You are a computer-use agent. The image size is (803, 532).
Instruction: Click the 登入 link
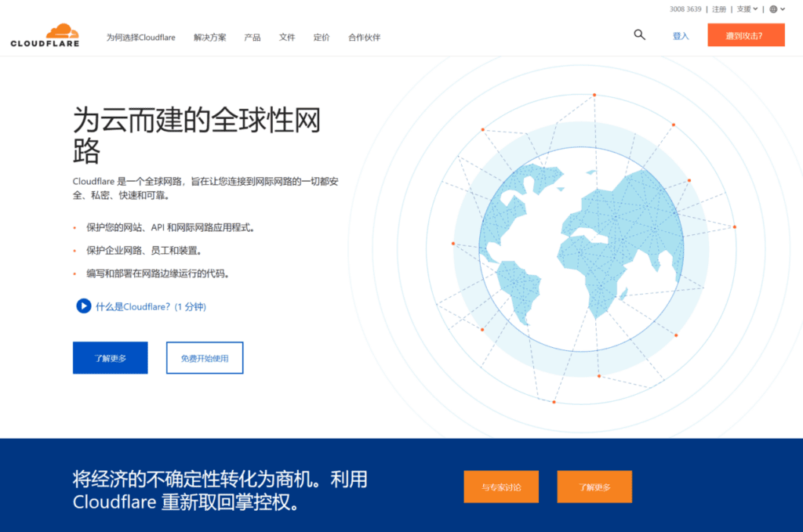(680, 36)
